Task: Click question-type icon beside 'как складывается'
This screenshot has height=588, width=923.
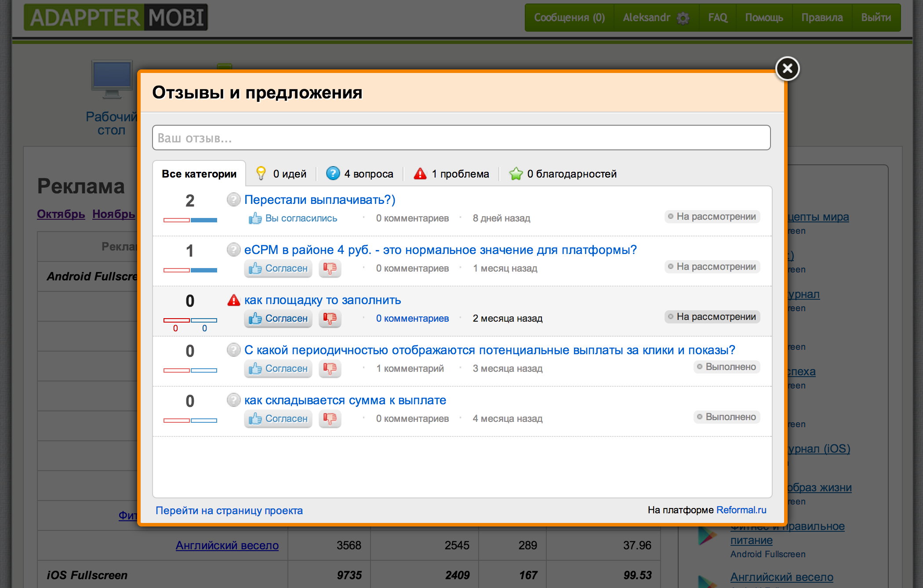Action: click(x=233, y=400)
